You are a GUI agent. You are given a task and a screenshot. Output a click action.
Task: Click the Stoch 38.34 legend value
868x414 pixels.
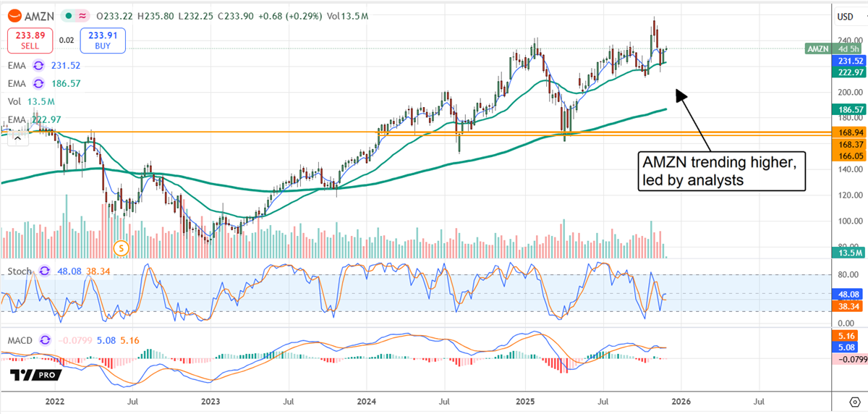98,271
